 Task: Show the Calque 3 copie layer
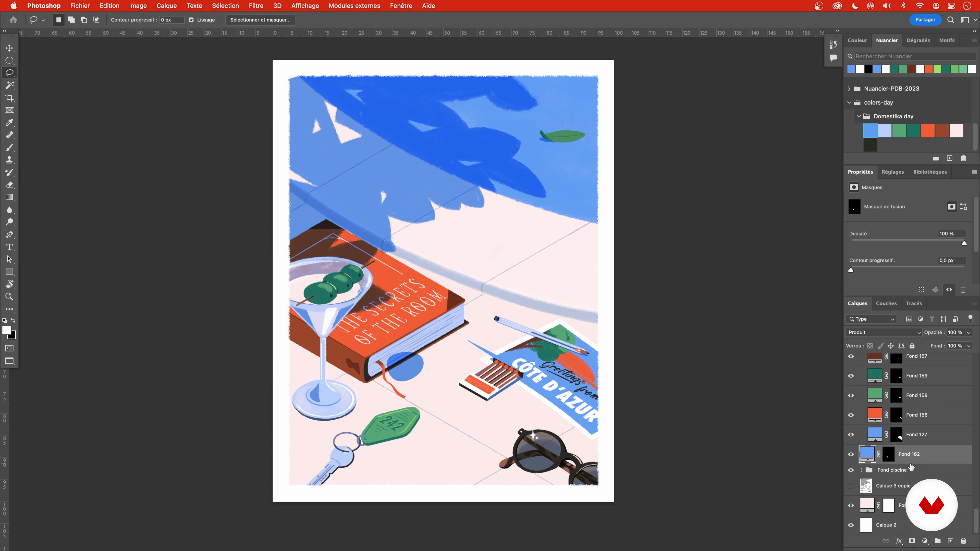[851, 486]
